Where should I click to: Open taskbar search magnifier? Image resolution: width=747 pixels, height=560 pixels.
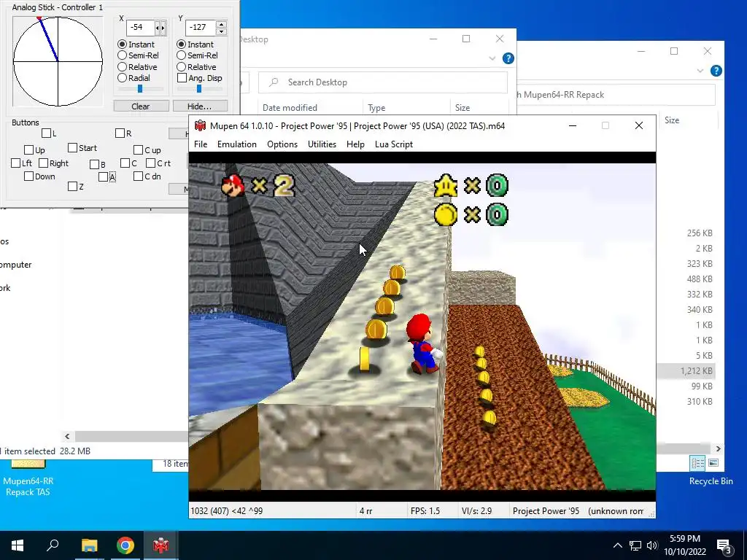coord(53,545)
